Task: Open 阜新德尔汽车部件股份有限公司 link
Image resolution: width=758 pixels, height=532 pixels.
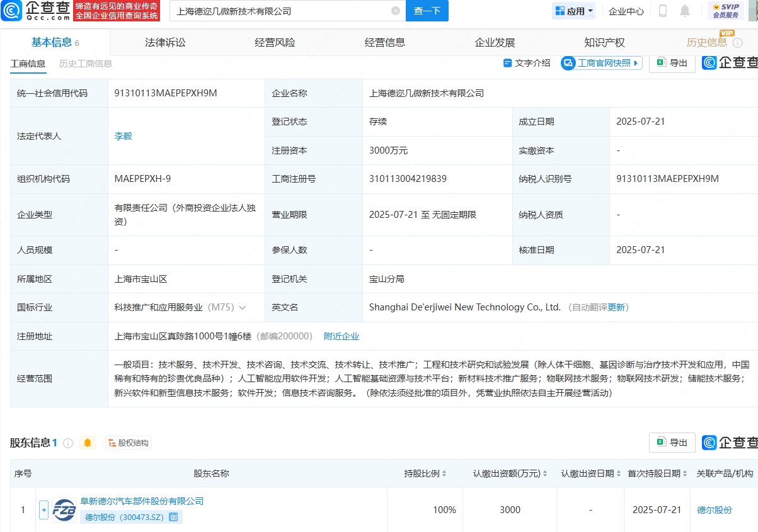Action: [142, 501]
